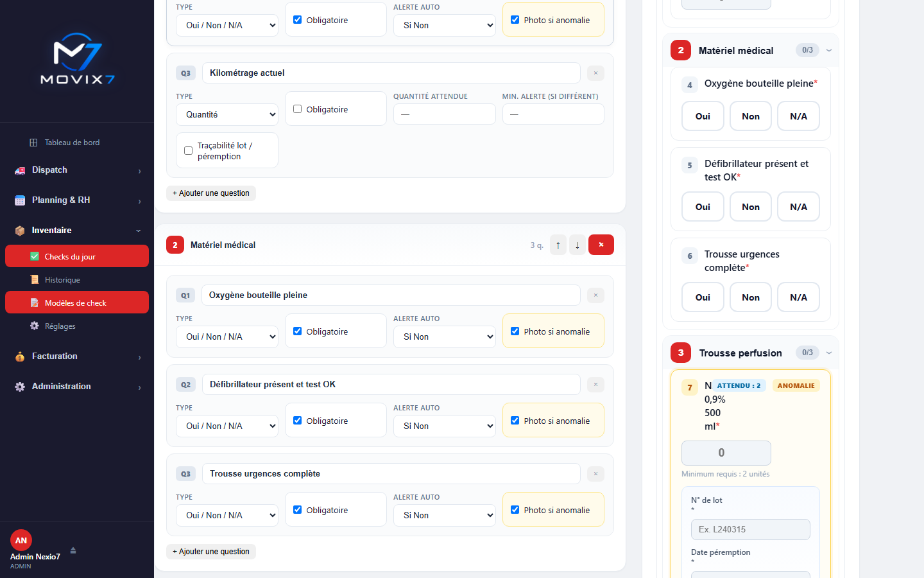Viewport: 924px width, 578px height.
Task: Click the Planning & RH calendar icon
Action: point(20,200)
